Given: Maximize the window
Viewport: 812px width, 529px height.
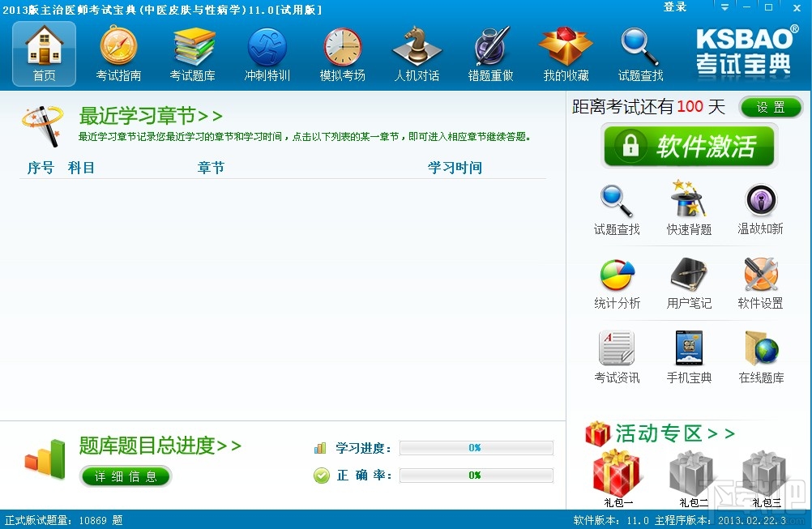Looking at the screenshot, I should pos(768,7).
